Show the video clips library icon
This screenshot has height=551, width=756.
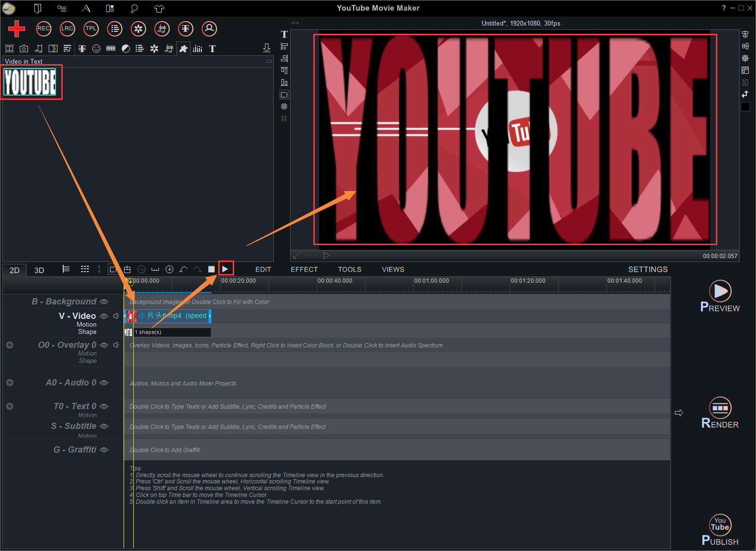(9, 48)
